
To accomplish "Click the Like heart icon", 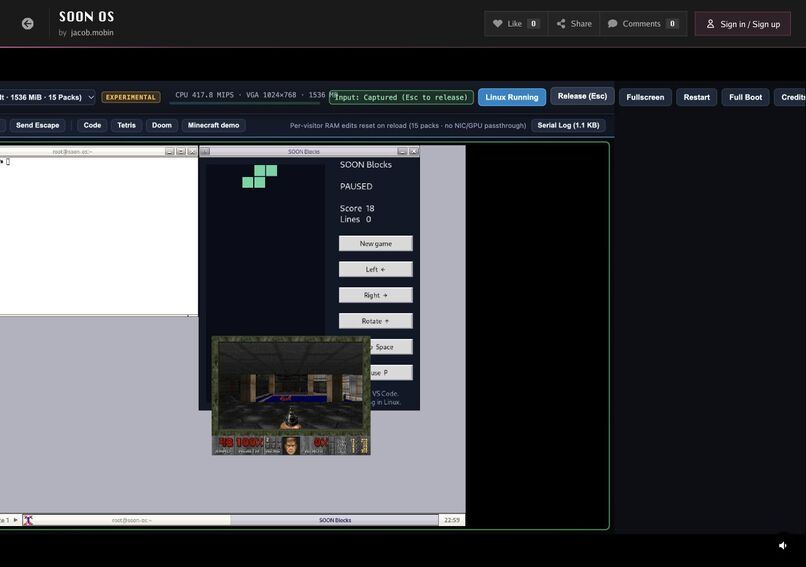I will click(x=498, y=24).
